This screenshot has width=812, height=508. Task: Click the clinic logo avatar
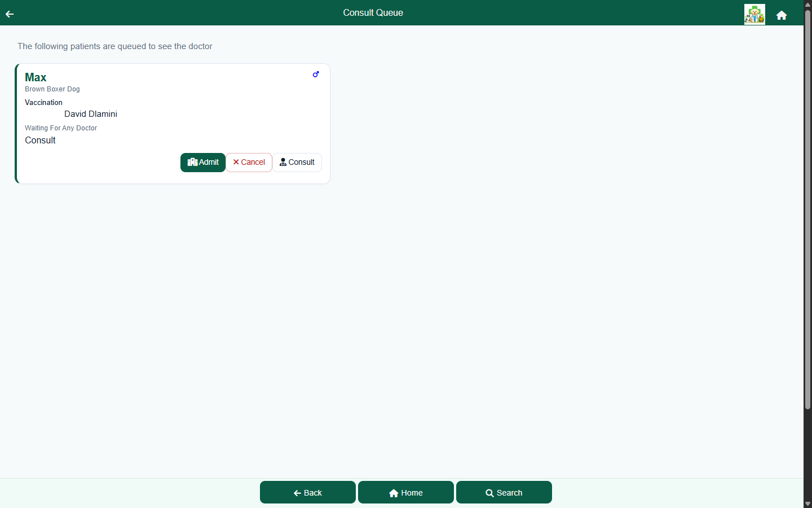[754, 14]
